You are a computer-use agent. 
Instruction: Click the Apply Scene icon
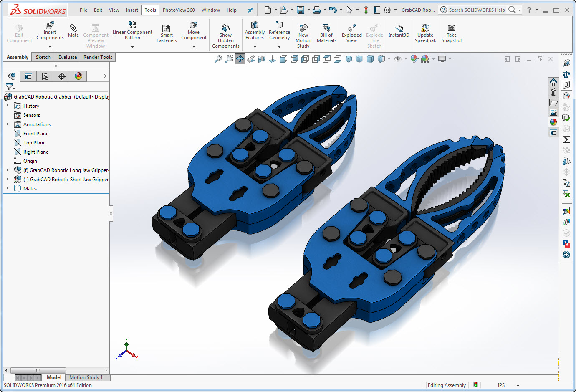point(425,59)
